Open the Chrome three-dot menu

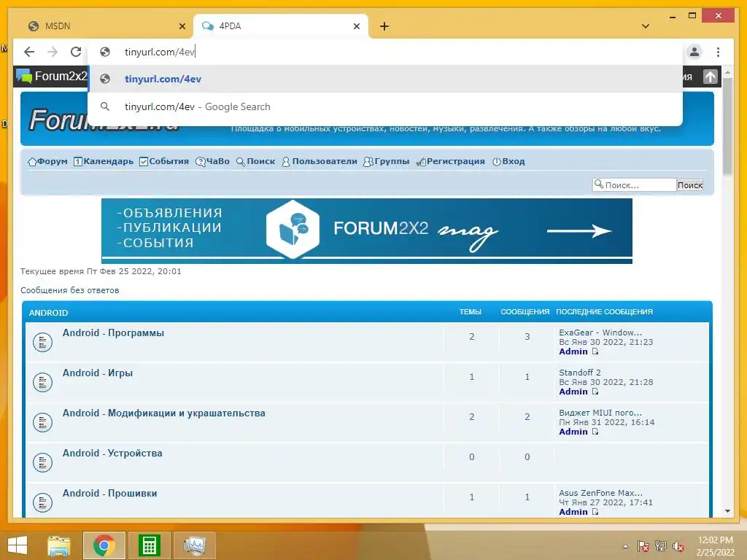718,52
